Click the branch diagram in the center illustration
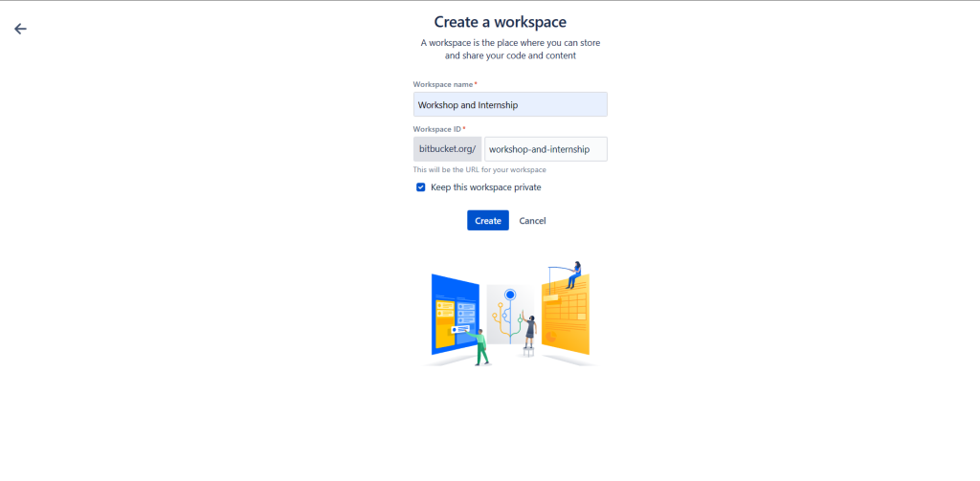980x481 pixels. pos(507,320)
